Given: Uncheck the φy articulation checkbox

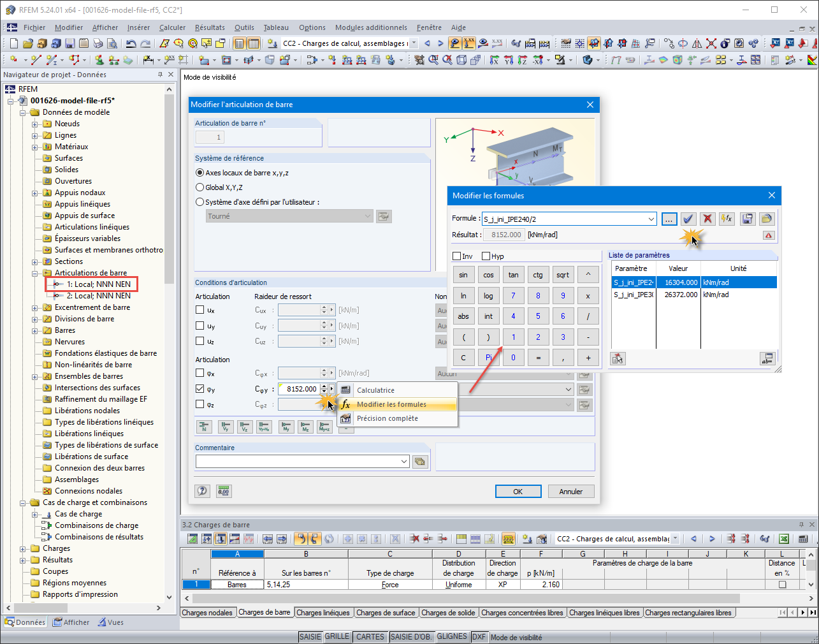Looking at the screenshot, I should [200, 388].
